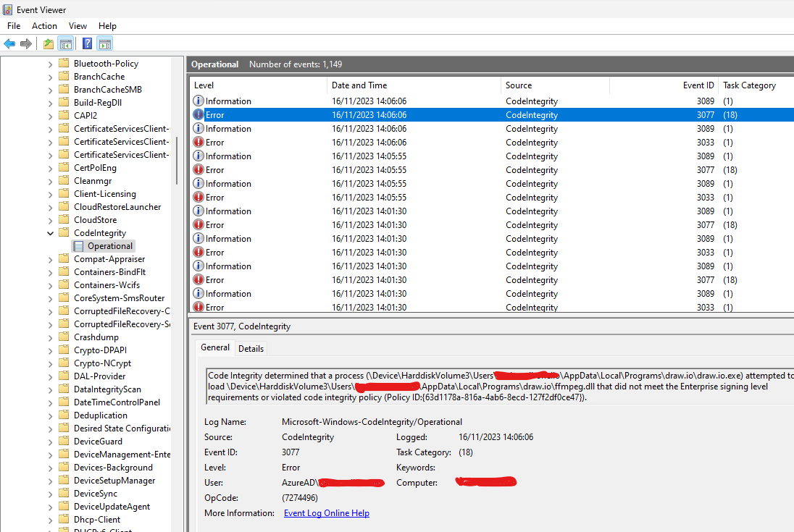
Task: Open a saved log file
Action: click(47, 43)
